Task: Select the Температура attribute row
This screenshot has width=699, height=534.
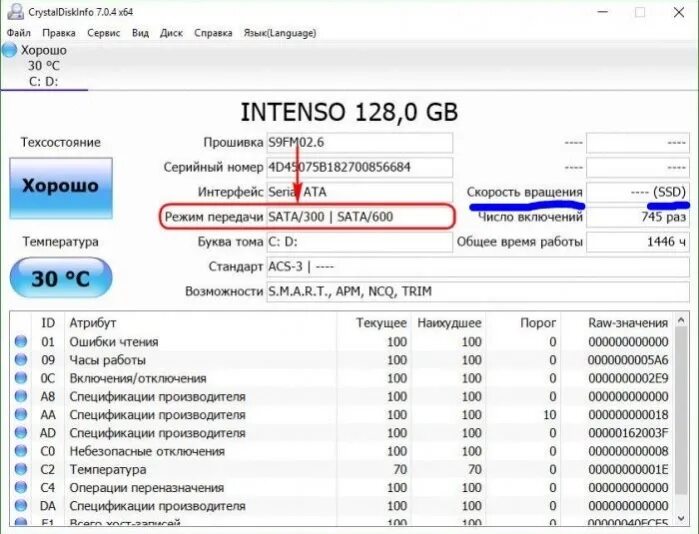Action: pos(342,469)
